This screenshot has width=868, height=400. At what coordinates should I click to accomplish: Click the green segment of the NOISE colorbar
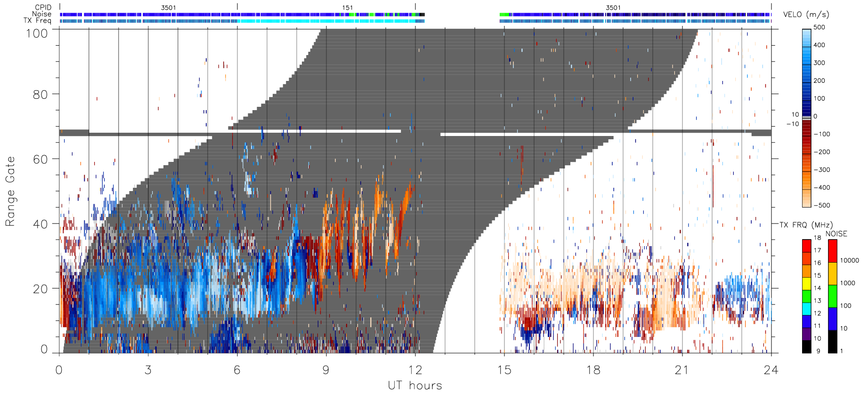click(x=833, y=296)
